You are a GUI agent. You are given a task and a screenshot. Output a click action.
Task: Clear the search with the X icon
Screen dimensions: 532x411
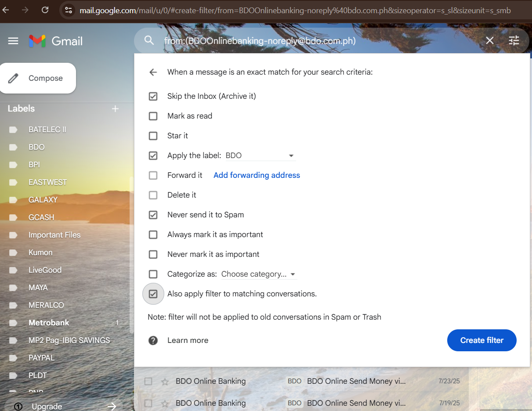pyautogui.click(x=490, y=41)
